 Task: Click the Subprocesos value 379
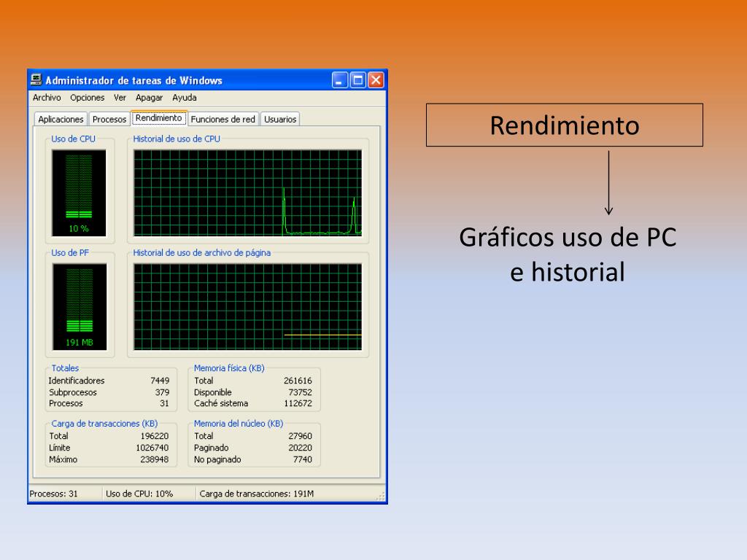tap(162, 392)
